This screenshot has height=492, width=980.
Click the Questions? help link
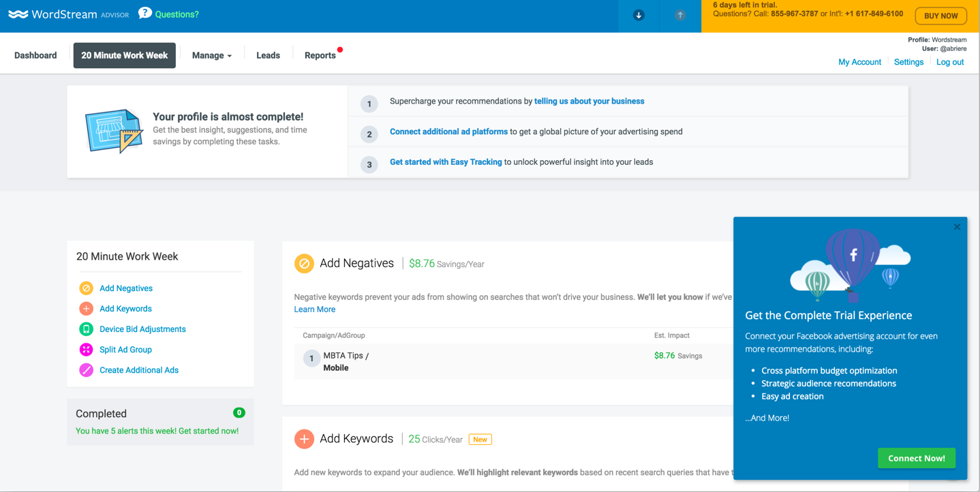pos(177,14)
